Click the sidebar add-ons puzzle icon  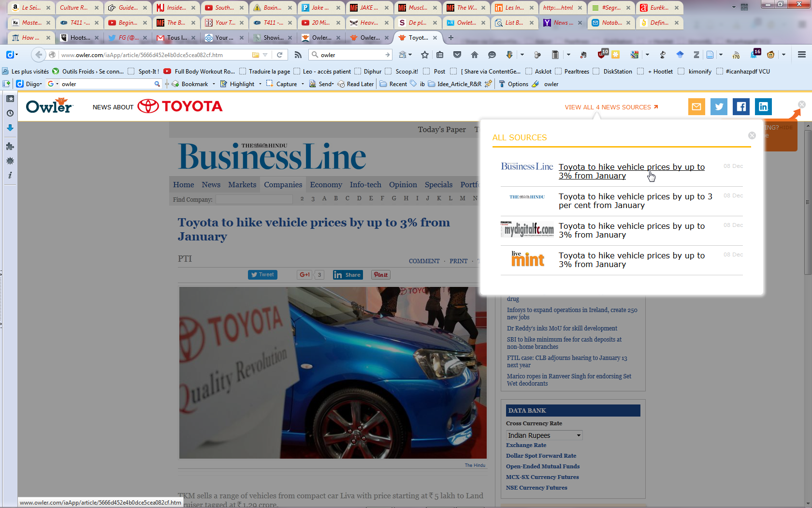click(x=10, y=146)
